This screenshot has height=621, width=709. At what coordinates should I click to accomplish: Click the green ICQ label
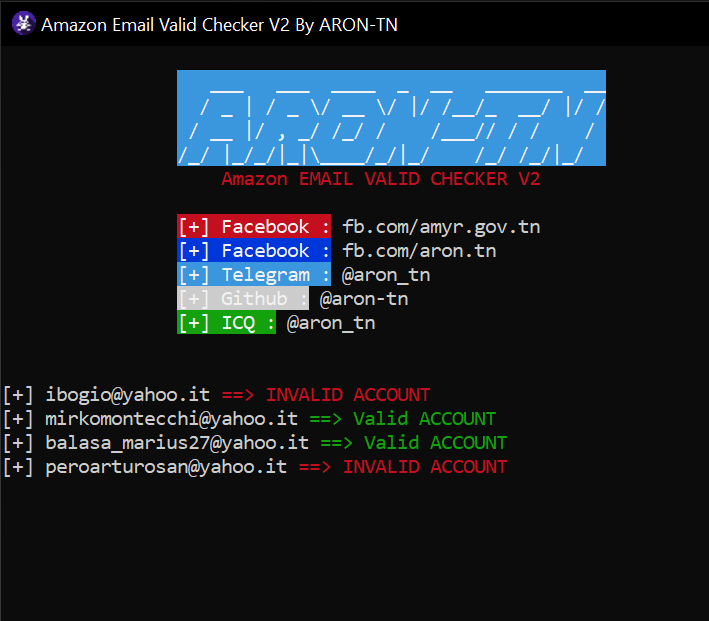(226, 322)
